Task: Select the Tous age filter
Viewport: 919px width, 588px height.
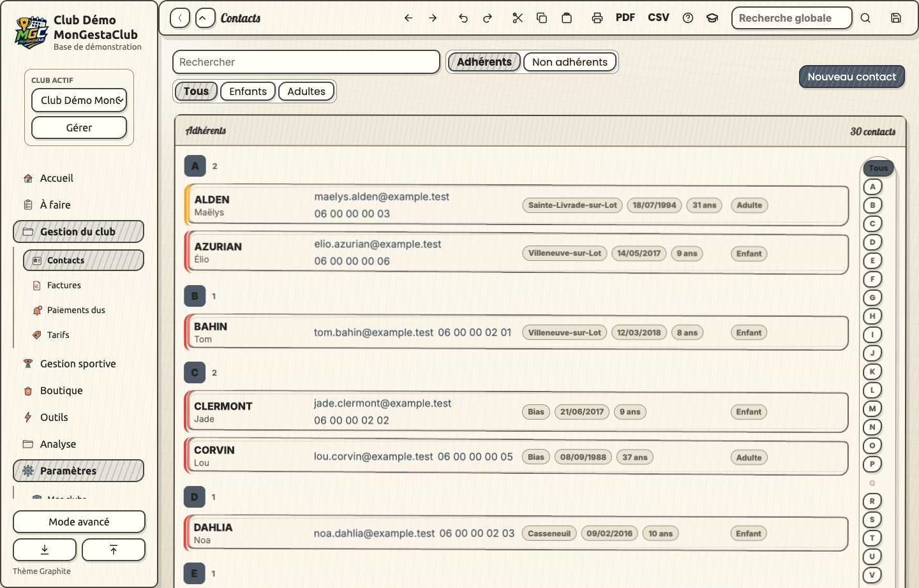Action: (196, 91)
